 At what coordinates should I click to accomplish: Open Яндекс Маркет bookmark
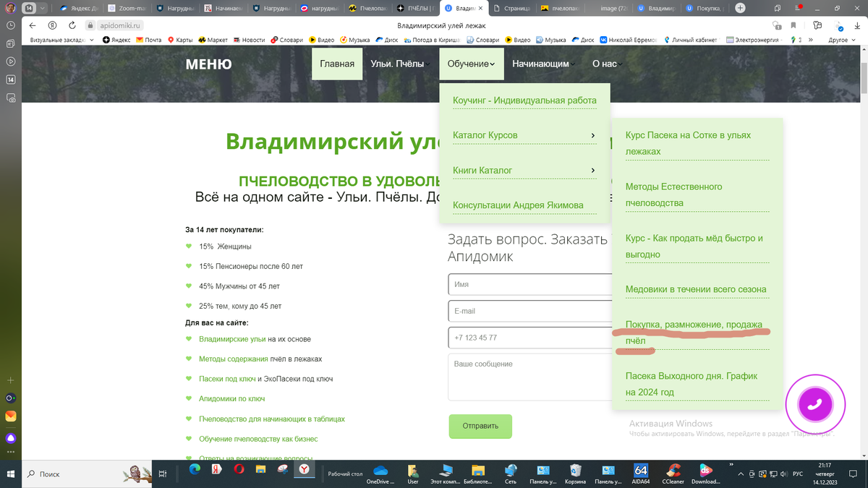tap(213, 40)
